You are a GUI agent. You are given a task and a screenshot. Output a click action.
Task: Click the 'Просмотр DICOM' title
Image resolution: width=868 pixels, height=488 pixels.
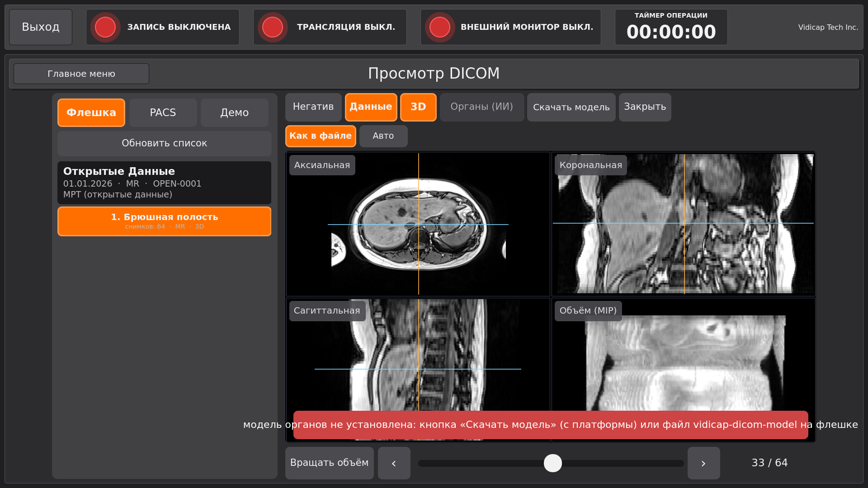[x=434, y=73]
